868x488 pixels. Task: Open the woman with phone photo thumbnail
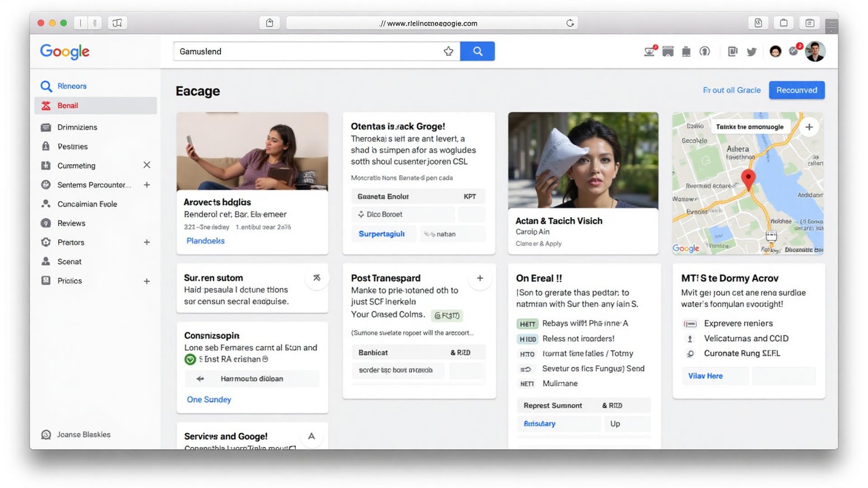[x=252, y=151]
